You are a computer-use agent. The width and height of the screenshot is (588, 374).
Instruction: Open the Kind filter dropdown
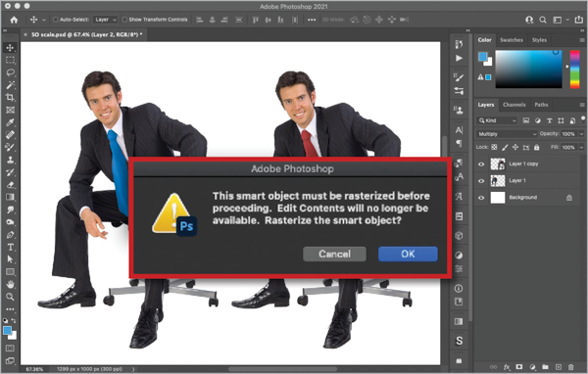click(x=497, y=120)
